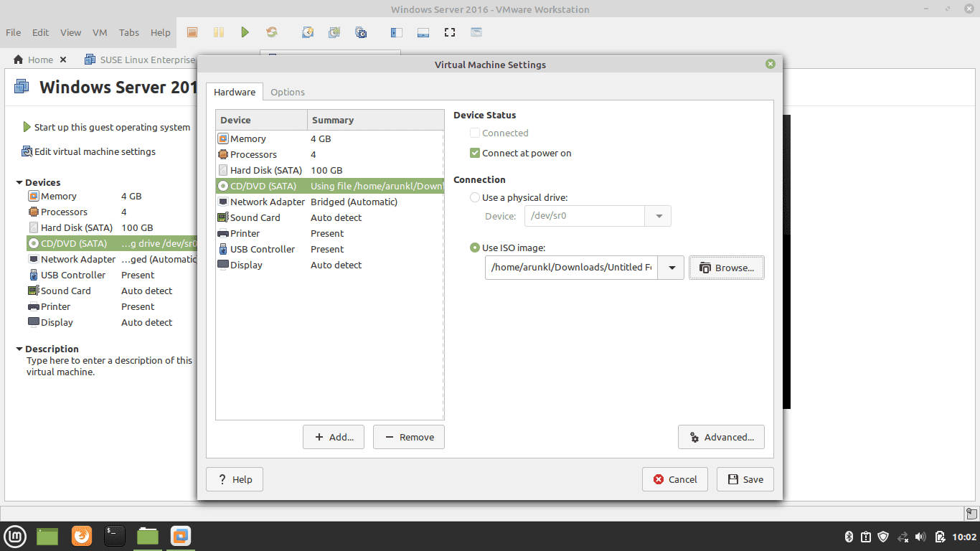Click the ISO image path input field
This screenshot has width=980, height=551.
pyautogui.click(x=573, y=268)
